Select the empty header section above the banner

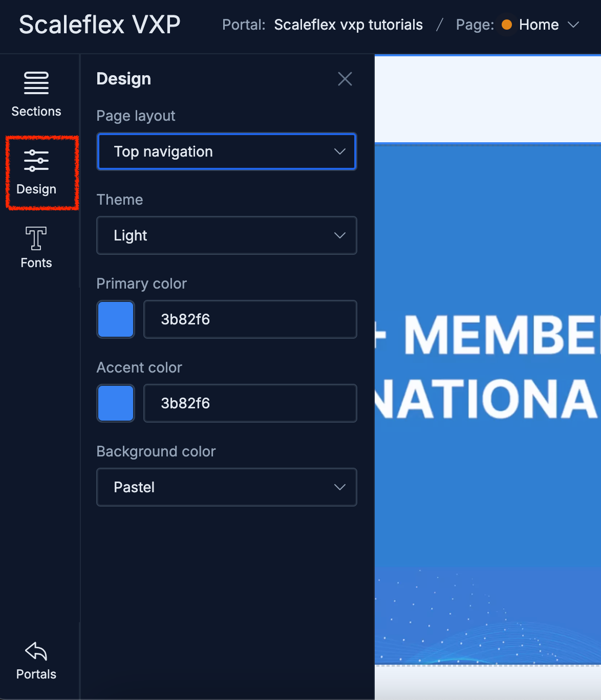(x=487, y=99)
